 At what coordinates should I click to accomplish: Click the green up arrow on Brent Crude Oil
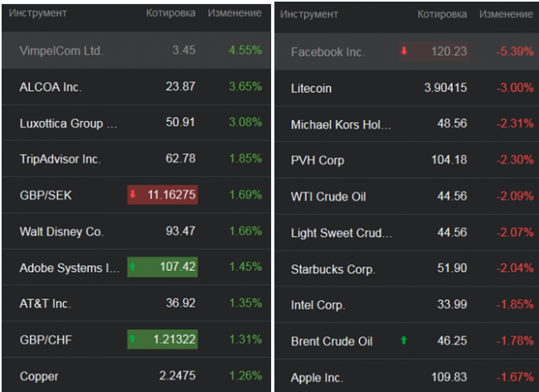pos(404,340)
